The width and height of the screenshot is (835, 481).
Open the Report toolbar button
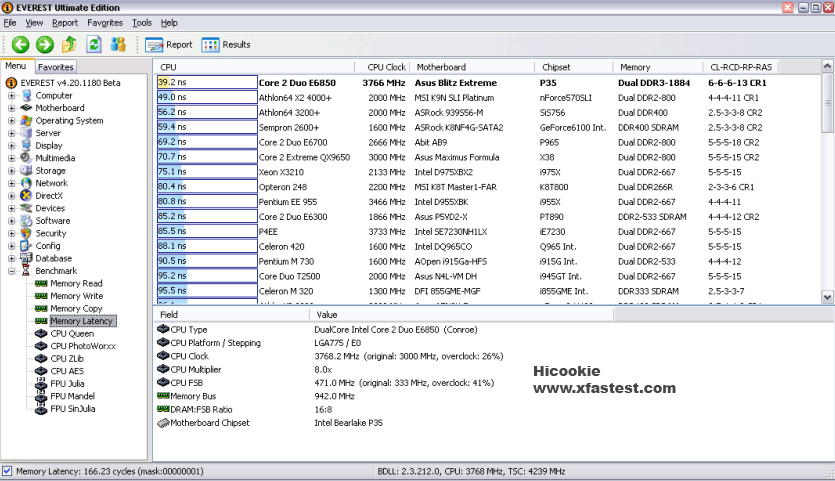click(x=169, y=45)
